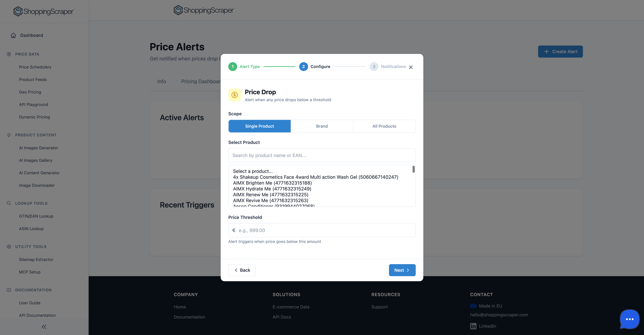Collapse the sidebar with the chevron
Screen dimensions: 644x335
pyautogui.click(x=44, y=326)
